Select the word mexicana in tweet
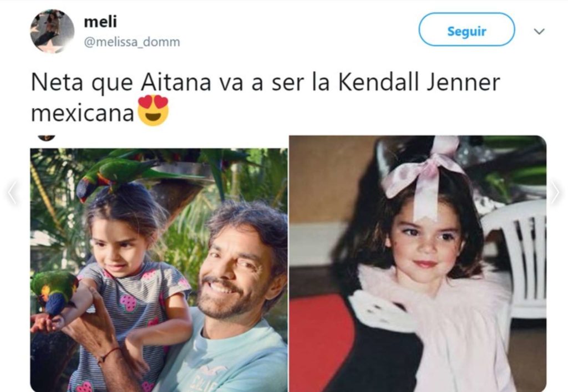Viewport: 568px width, 392px height. (x=83, y=113)
